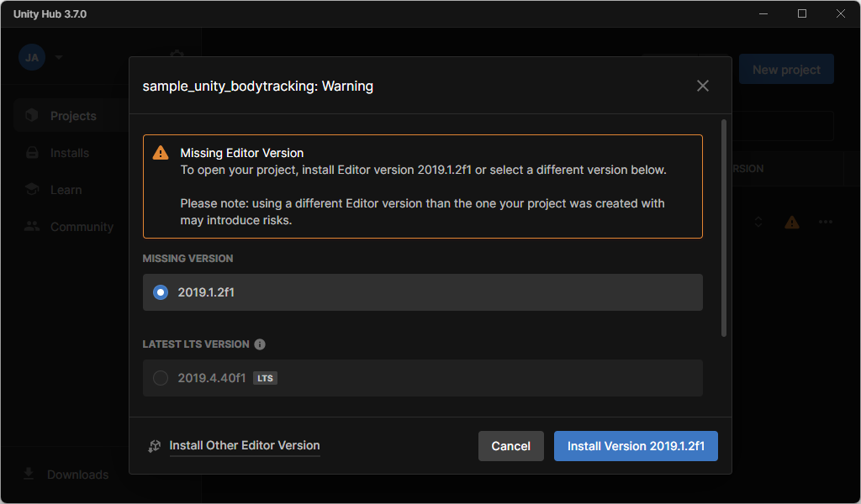Open the project editor version selector arrows
861x504 pixels.
tap(758, 222)
